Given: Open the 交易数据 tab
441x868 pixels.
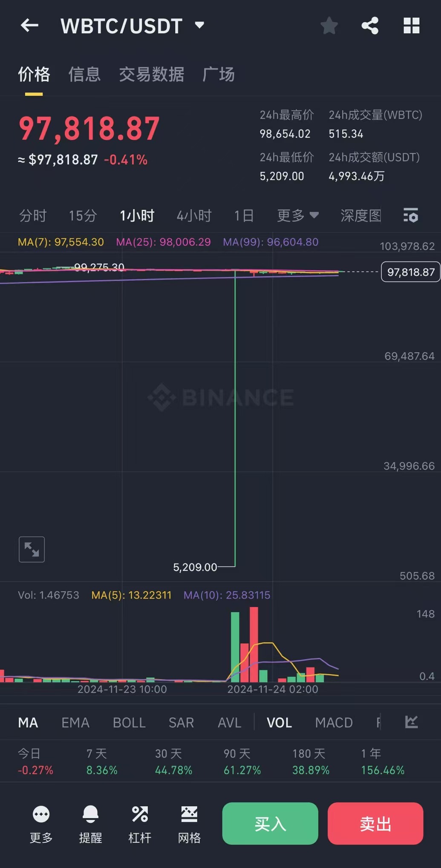Looking at the screenshot, I should point(152,74).
